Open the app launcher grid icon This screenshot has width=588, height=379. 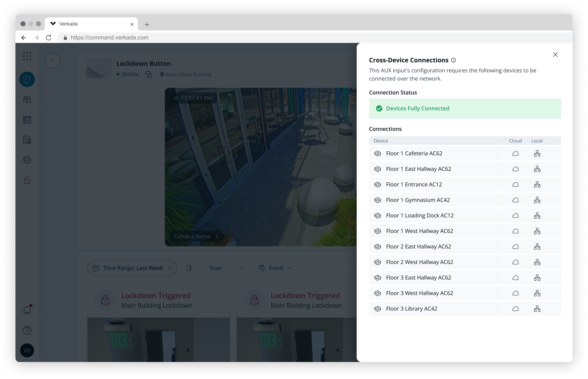coord(27,56)
